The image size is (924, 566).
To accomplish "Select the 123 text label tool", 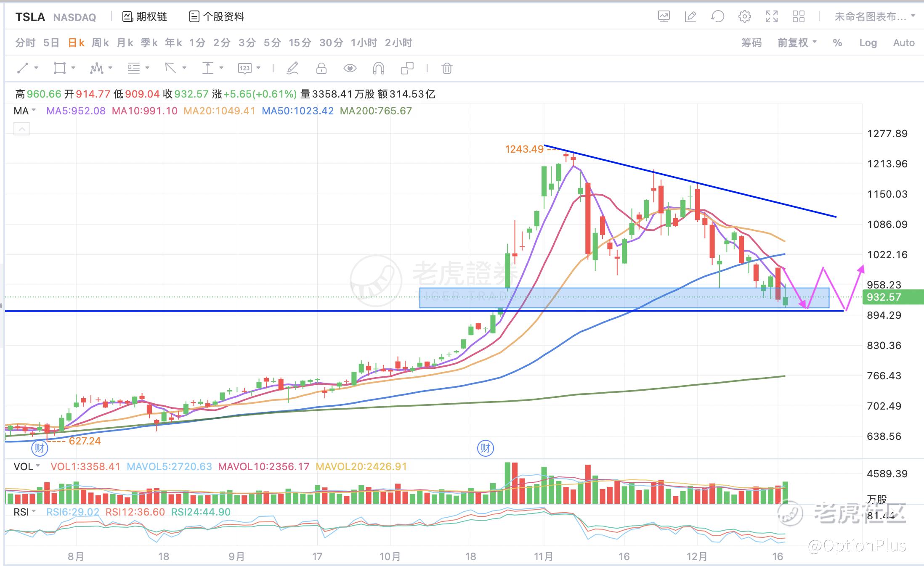I will pos(245,68).
